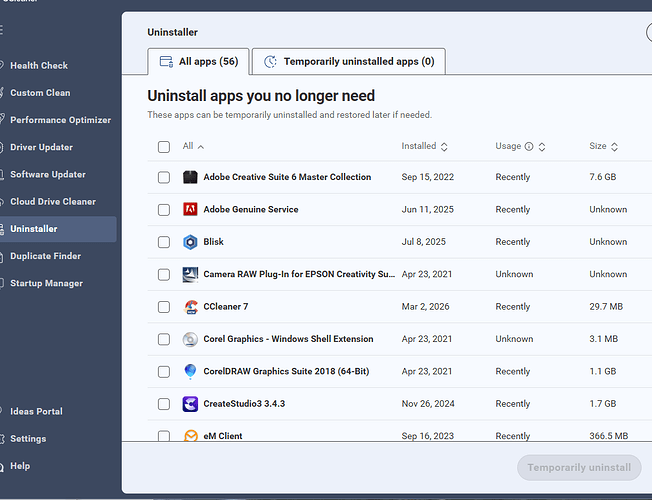
Task: Open Software Updater
Action: [48, 174]
